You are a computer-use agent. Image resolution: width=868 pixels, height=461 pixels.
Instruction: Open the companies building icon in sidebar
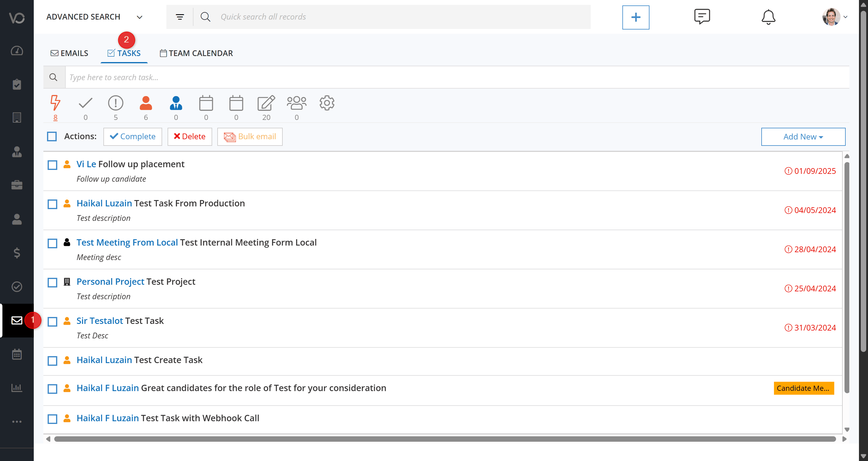[17, 118]
